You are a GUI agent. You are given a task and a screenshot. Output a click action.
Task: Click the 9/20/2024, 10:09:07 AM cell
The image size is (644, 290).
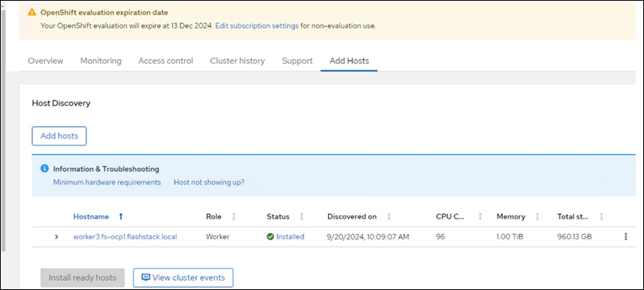(368, 237)
